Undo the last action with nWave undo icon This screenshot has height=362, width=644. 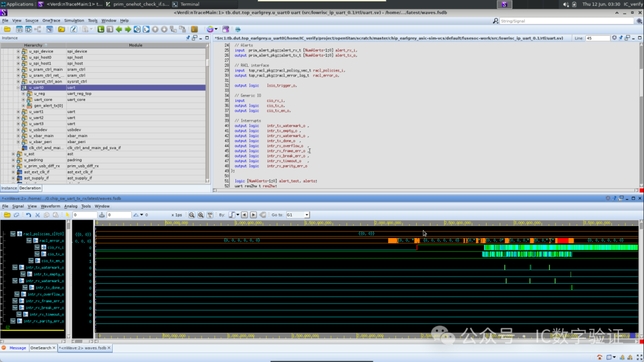[x=28, y=215]
